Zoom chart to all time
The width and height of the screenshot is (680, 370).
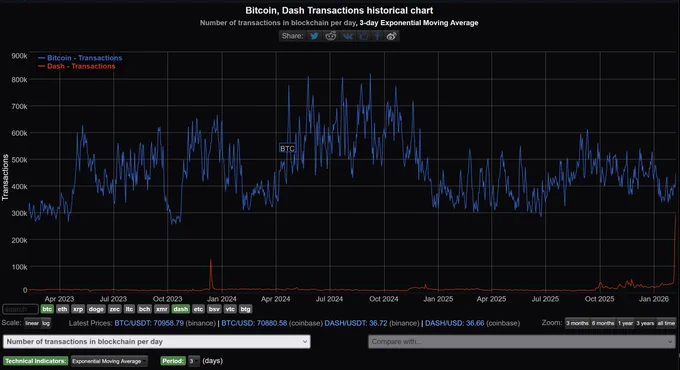666,323
